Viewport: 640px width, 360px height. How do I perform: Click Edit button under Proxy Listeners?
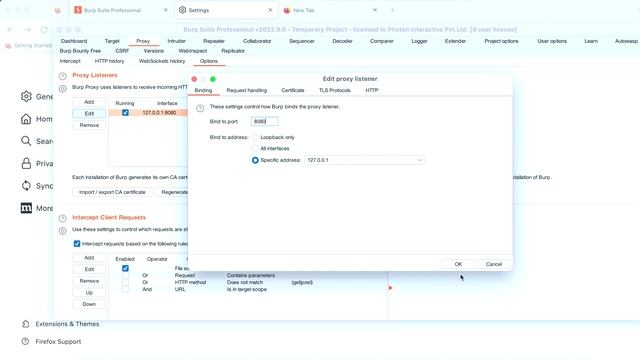click(89, 113)
